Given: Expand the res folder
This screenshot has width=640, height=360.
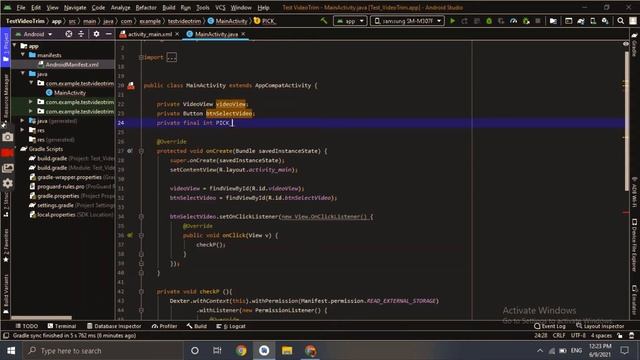Looking at the screenshot, I should 23,130.
